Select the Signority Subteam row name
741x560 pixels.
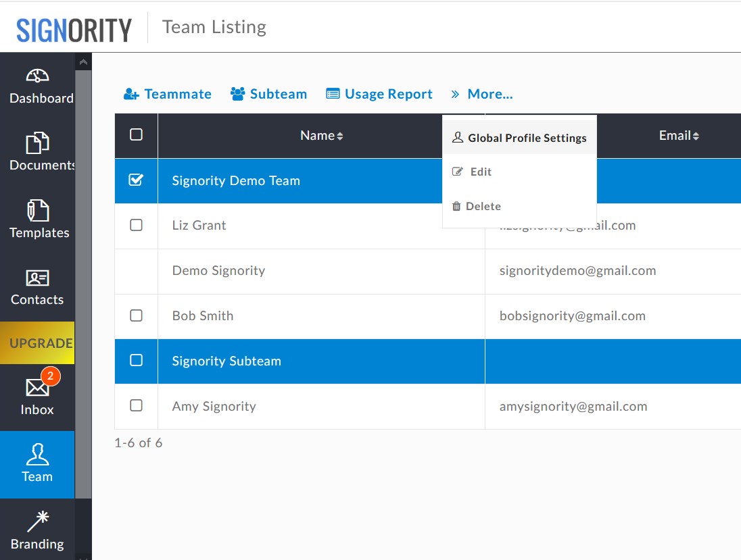click(226, 361)
